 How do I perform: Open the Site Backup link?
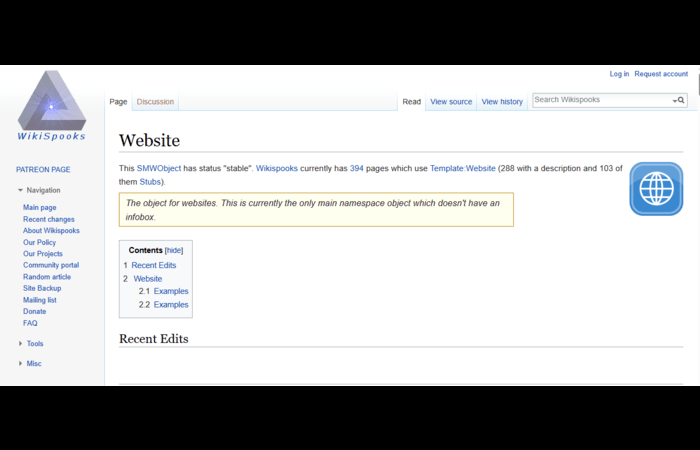coord(42,288)
